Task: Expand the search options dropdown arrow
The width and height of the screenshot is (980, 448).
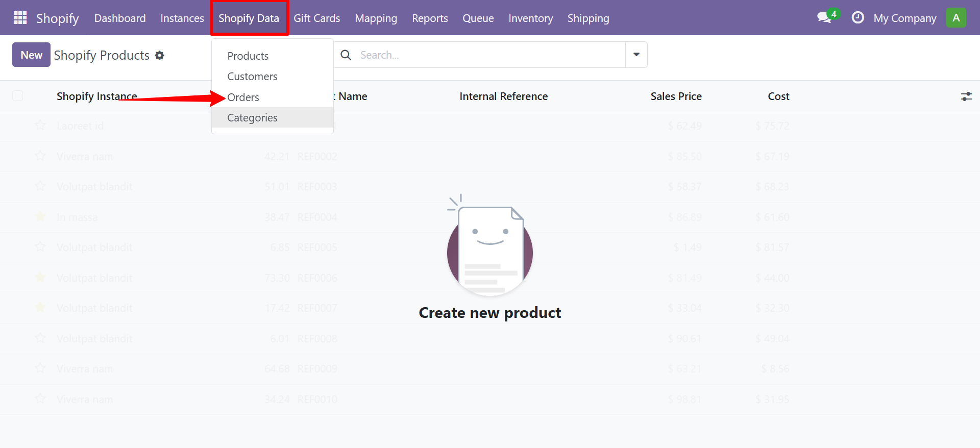Action: pos(636,55)
